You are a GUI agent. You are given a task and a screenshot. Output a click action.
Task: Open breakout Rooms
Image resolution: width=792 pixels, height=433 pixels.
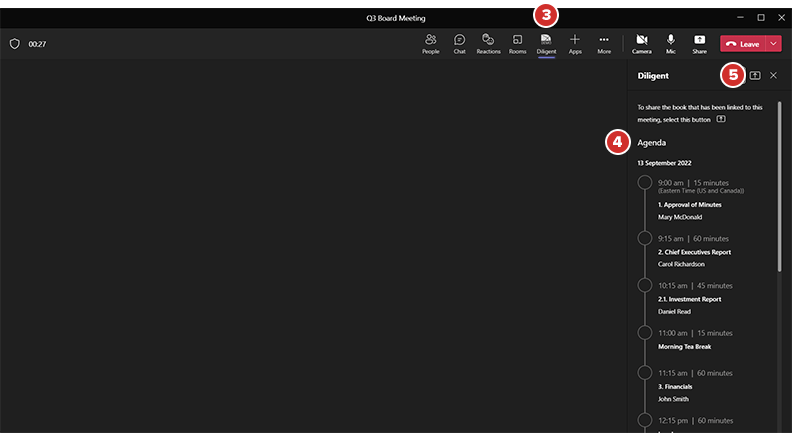(517, 43)
